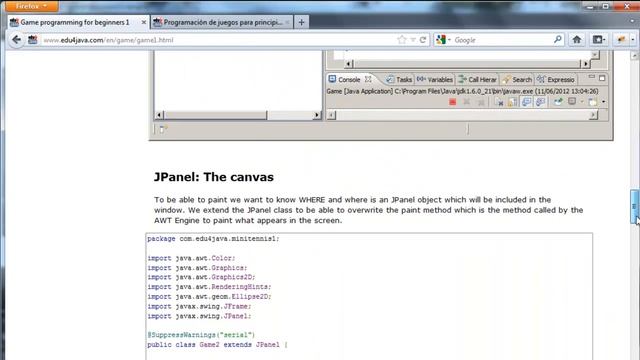Clear the console output
Screen dimensions: 640x360
point(499,102)
